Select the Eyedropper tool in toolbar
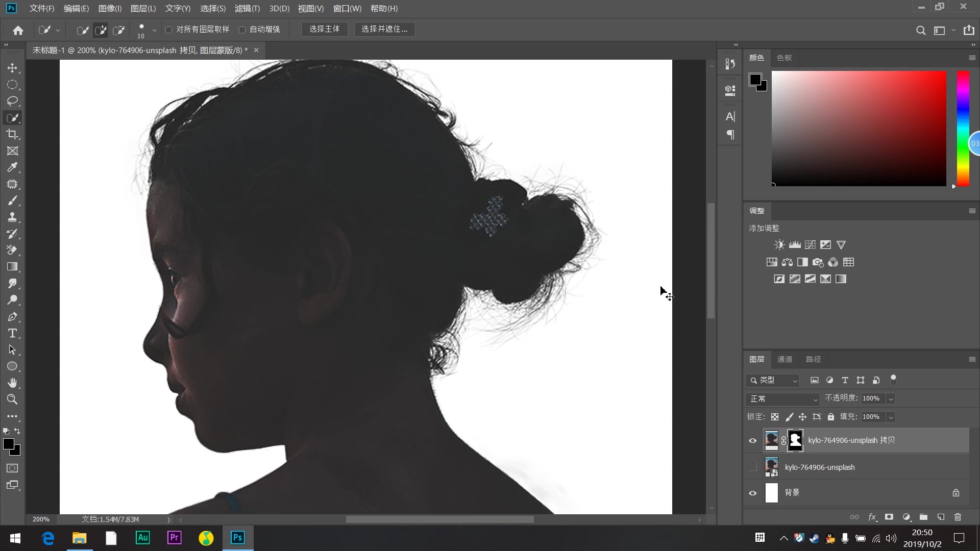 tap(12, 167)
